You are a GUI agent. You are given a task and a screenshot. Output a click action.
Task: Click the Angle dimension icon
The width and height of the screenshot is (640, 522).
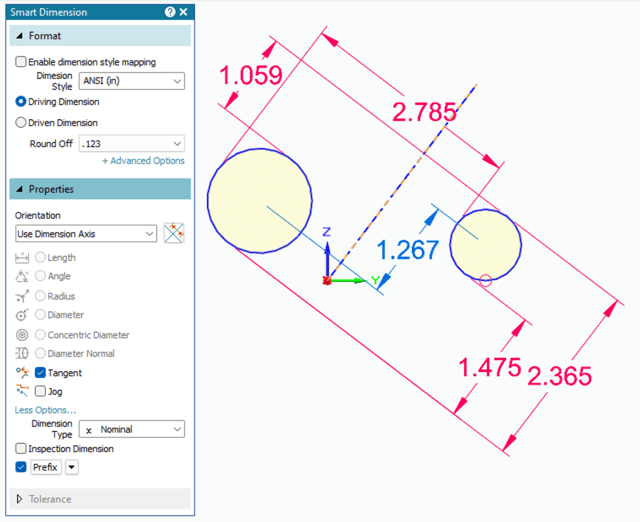pyautogui.click(x=22, y=276)
